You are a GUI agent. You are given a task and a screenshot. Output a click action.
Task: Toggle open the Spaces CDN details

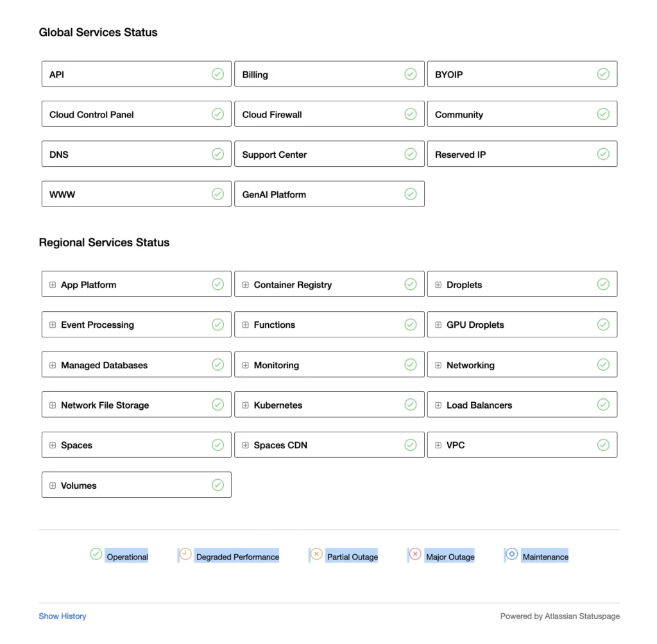pos(244,445)
